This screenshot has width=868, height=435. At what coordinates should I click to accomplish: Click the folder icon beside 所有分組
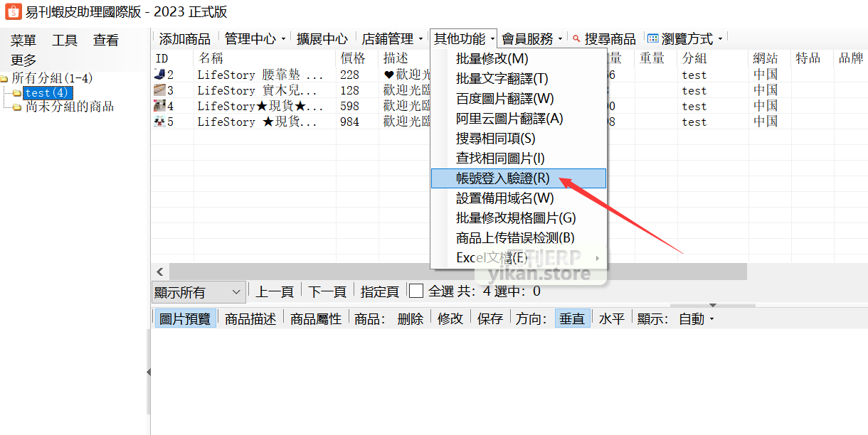click(5, 79)
